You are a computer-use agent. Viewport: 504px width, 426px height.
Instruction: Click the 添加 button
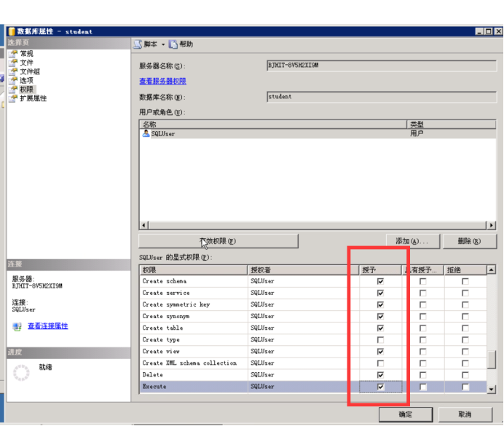coord(412,241)
